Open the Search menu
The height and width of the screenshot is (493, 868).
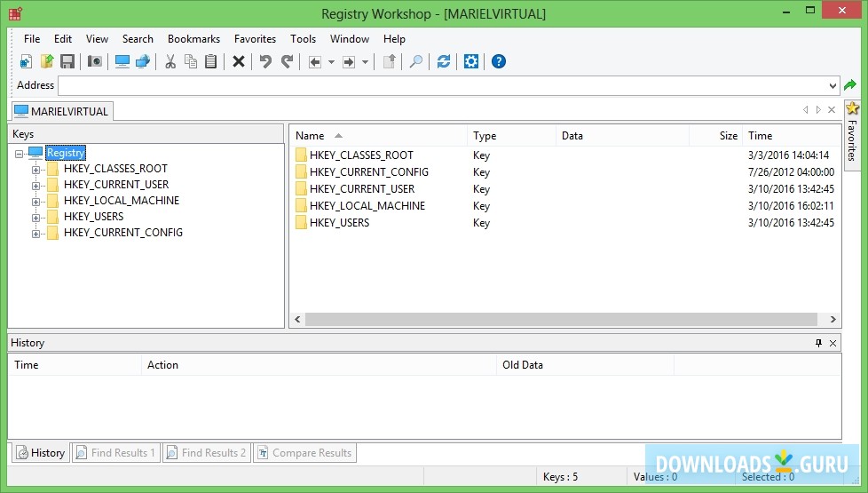tap(138, 39)
